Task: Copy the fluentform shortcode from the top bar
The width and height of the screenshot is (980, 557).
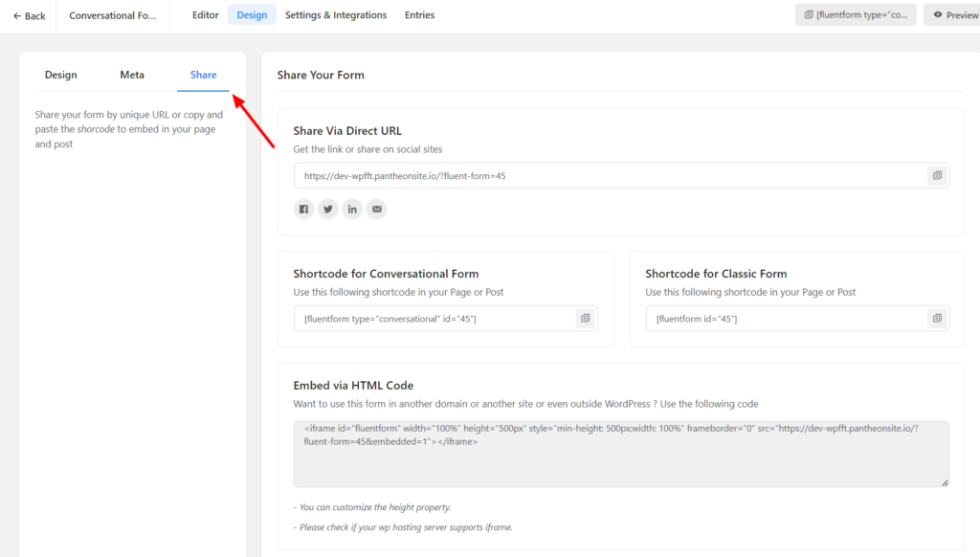Action: pos(855,14)
